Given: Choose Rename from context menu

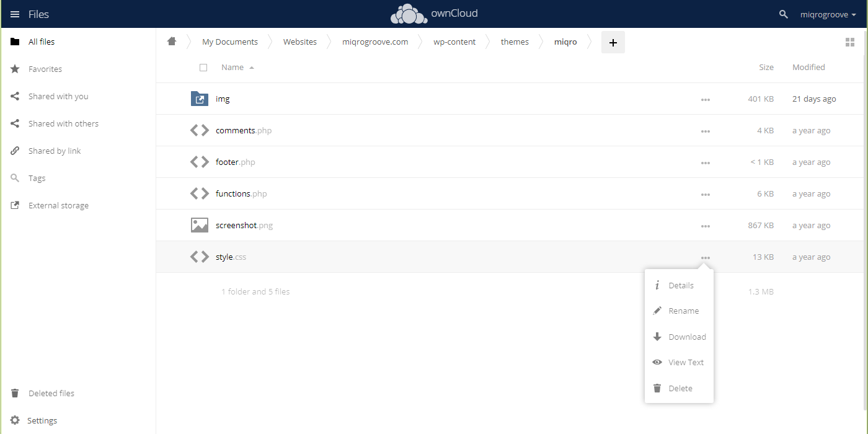Looking at the screenshot, I should tap(679, 311).
